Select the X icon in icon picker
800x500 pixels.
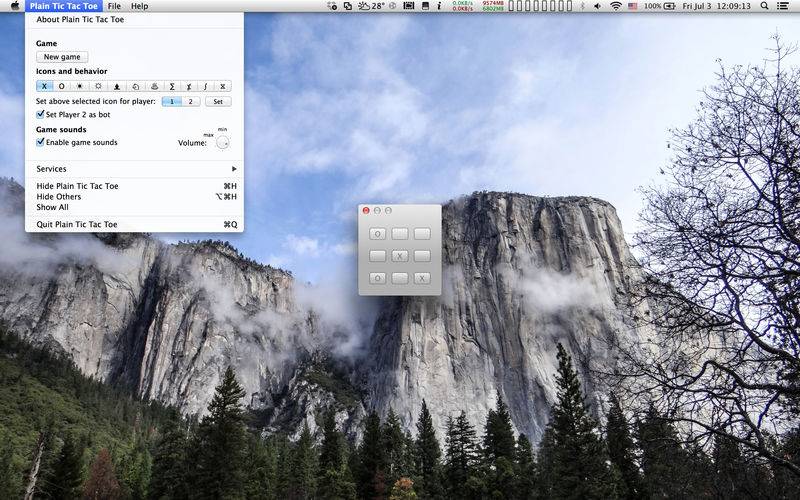pos(45,86)
